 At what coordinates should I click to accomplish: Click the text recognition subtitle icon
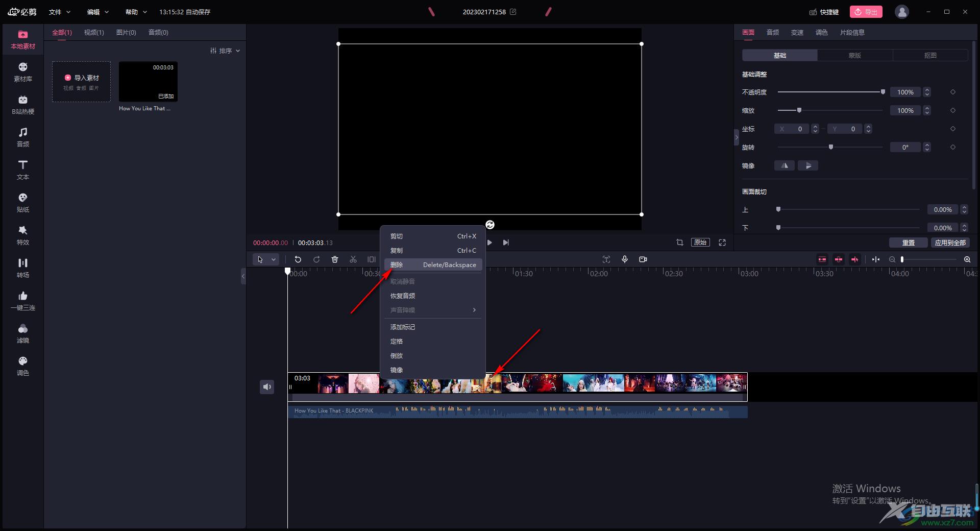pos(606,259)
